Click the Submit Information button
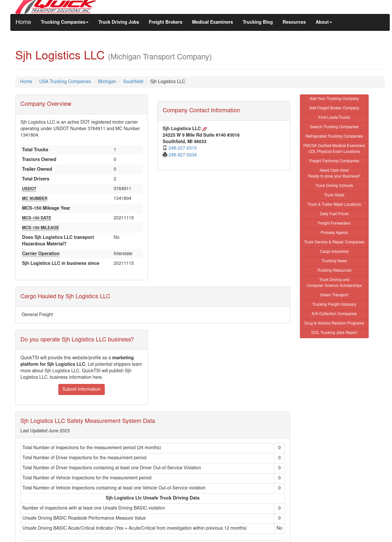 (81, 389)
